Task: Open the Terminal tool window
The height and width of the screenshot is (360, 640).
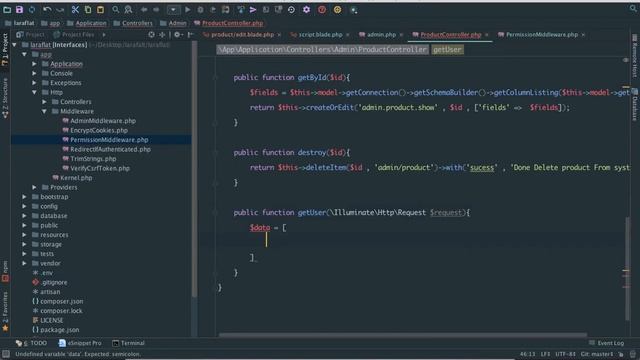Action: click(129, 343)
